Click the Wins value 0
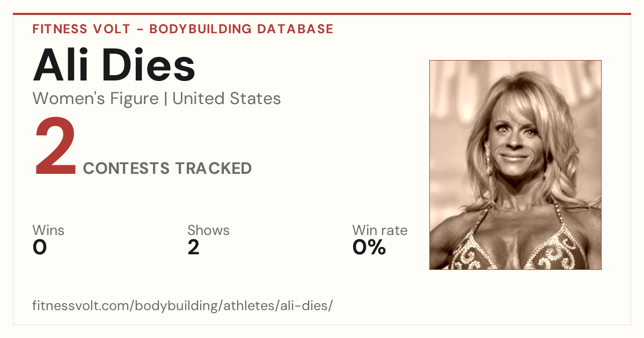Screen dimensions: 644x338 pyautogui.click(x=40, y=247)
